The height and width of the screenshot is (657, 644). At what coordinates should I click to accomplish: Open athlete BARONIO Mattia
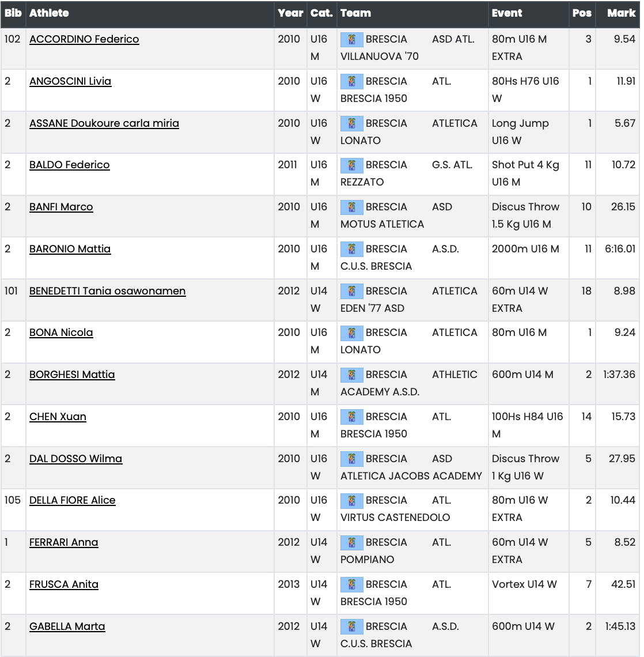[70, 248]
